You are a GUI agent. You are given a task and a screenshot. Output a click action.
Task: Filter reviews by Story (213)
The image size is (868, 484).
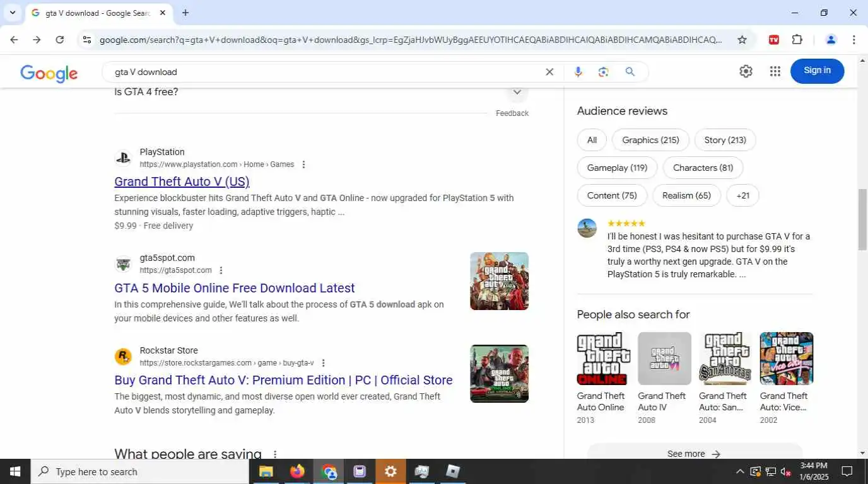click(725, 140)
